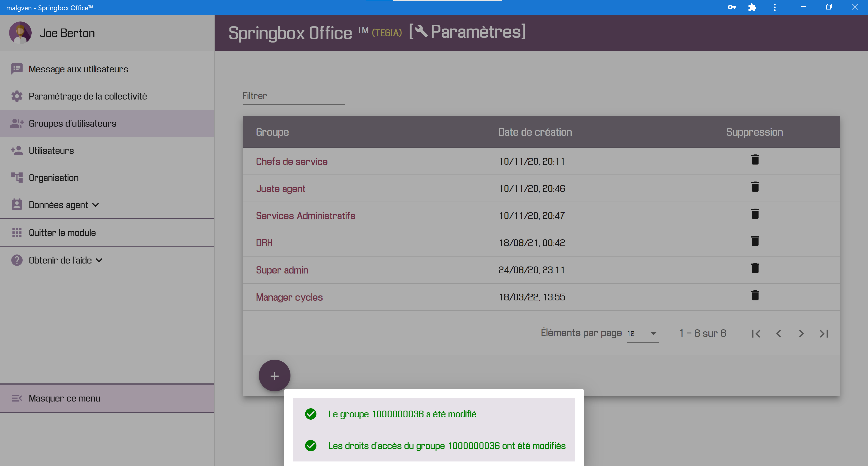This screenshot has height=466, width=868.
Task: Click trash icon in Super admin row
Action: [755, 268]
